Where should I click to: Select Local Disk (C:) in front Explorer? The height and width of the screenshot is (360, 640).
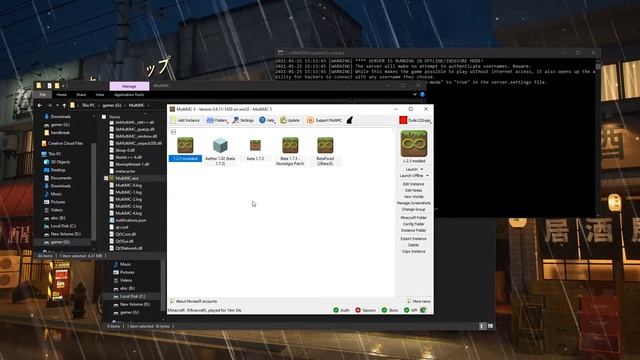60,226
